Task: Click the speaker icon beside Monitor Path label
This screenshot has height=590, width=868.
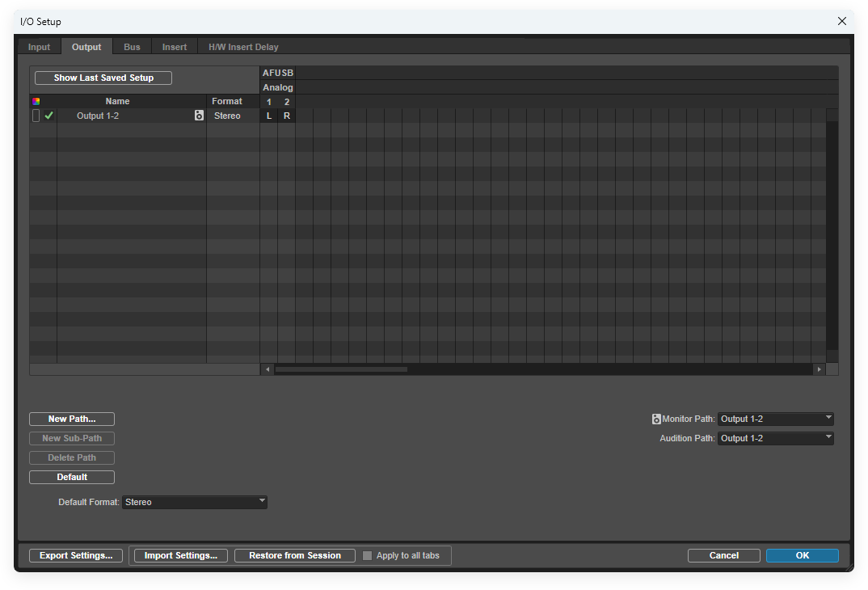Action: pos(656,419)
